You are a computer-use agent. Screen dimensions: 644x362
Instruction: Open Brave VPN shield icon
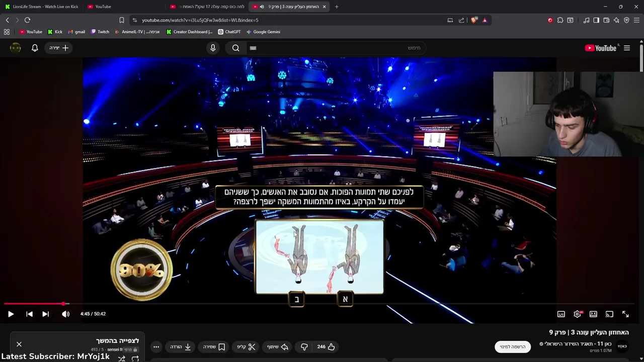point(626,20)
